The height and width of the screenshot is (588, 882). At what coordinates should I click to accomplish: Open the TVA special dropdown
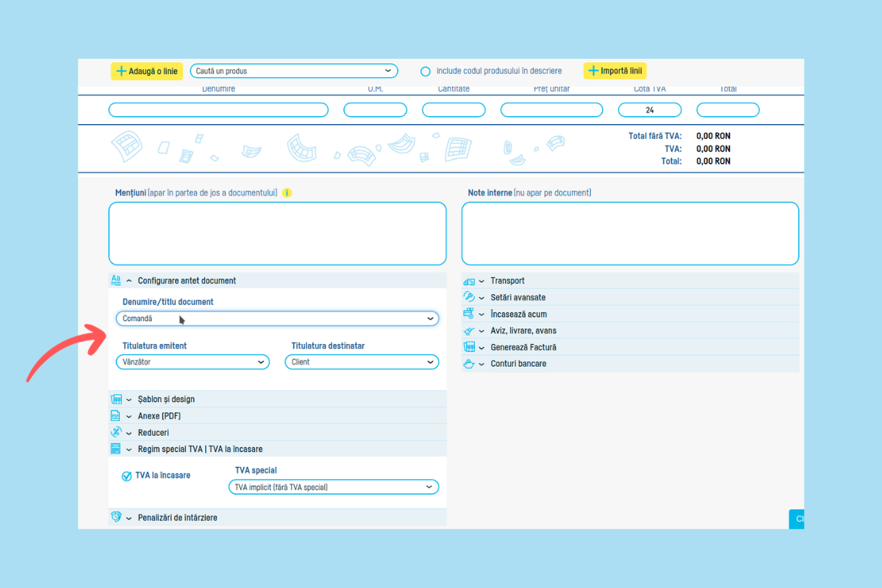click(x=334, y=487)
